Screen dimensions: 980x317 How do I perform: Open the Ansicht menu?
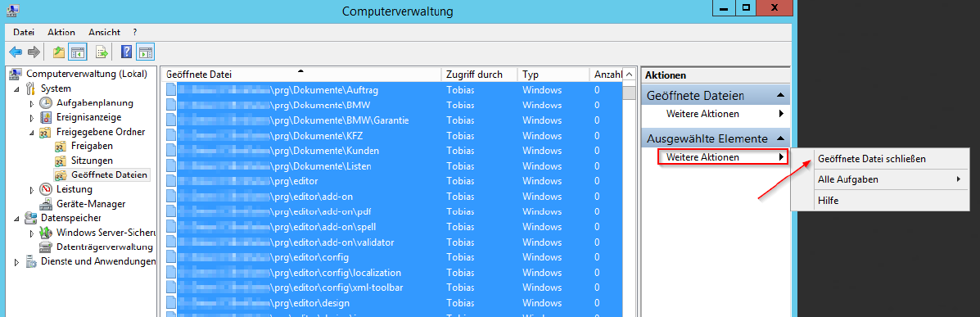(x=104, y=32)
